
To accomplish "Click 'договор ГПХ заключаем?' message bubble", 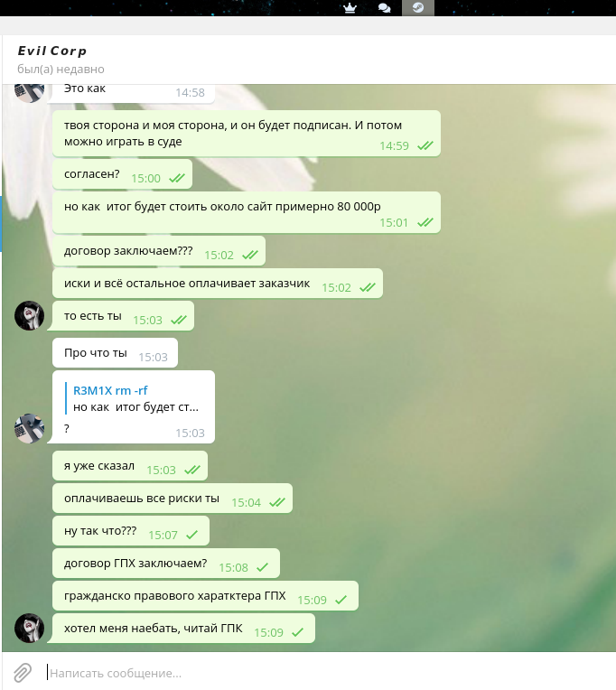I will click(x=166, y=564).
